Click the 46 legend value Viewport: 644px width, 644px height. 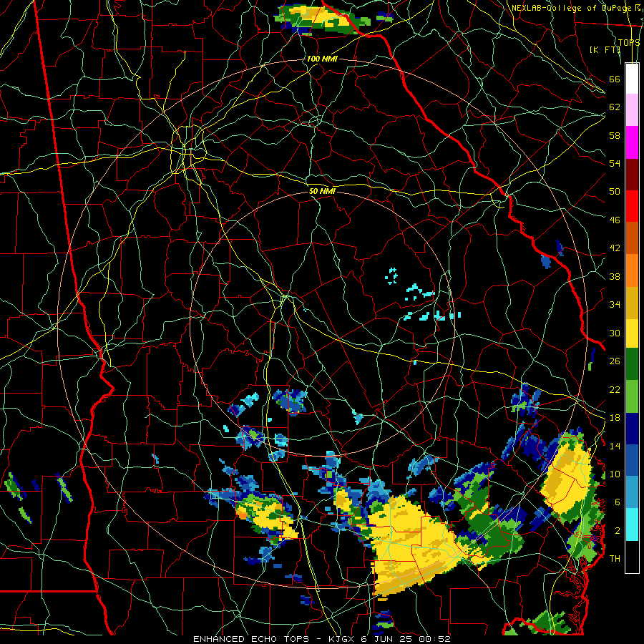tap(615, 220)
